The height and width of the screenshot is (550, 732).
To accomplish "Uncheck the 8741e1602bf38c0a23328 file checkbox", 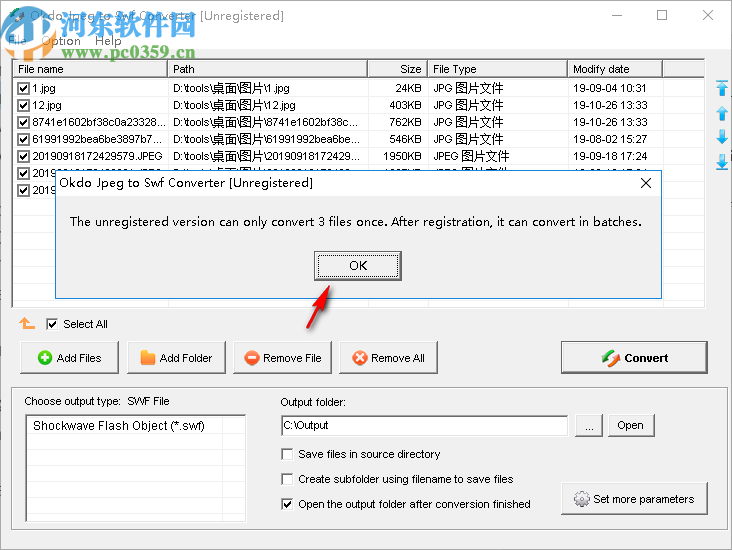I will pyautogui.click(x=23, y=122).
